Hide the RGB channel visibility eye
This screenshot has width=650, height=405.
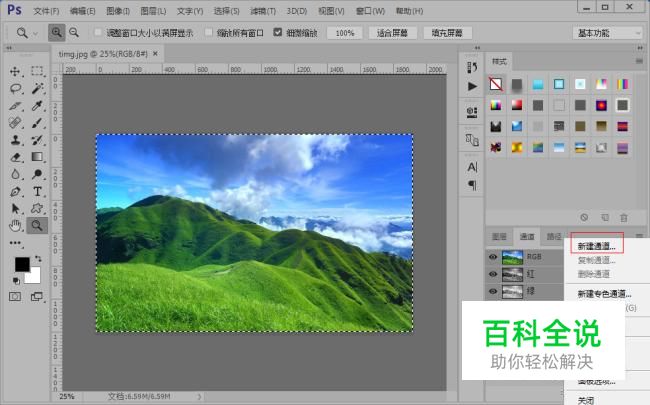click(493, 257)
